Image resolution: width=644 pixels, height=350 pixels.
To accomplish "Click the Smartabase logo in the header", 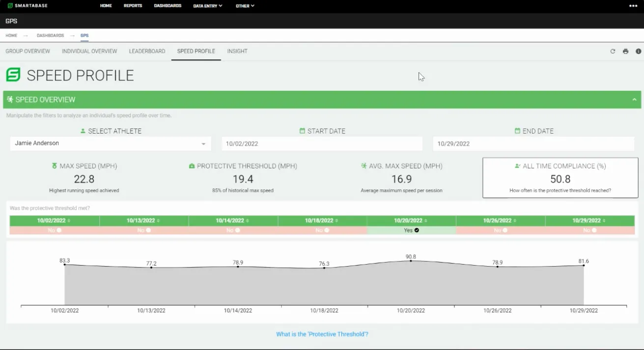I will point(28,6).
